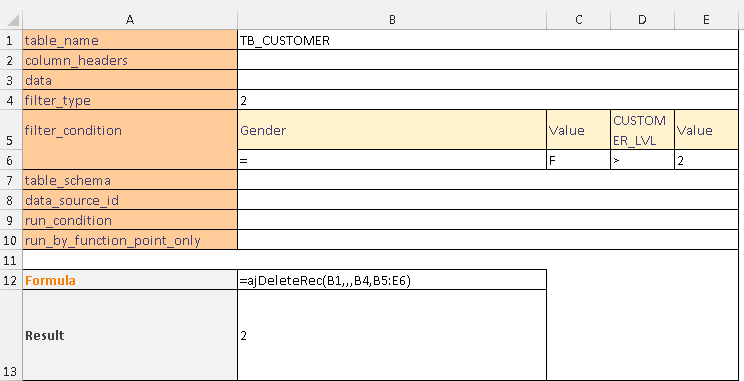Viewport: 744px width, 381px height.
Task: Click the Result label cell
Action: pos(130,335)
